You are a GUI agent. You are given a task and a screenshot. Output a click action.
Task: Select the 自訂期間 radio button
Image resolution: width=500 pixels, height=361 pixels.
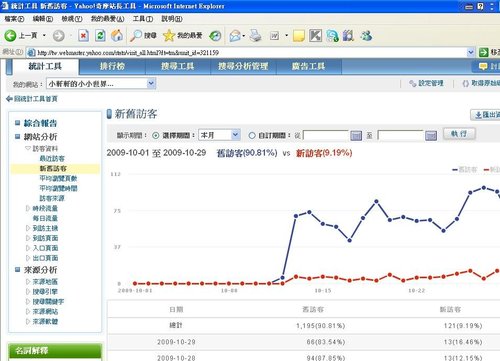point(252,135)
